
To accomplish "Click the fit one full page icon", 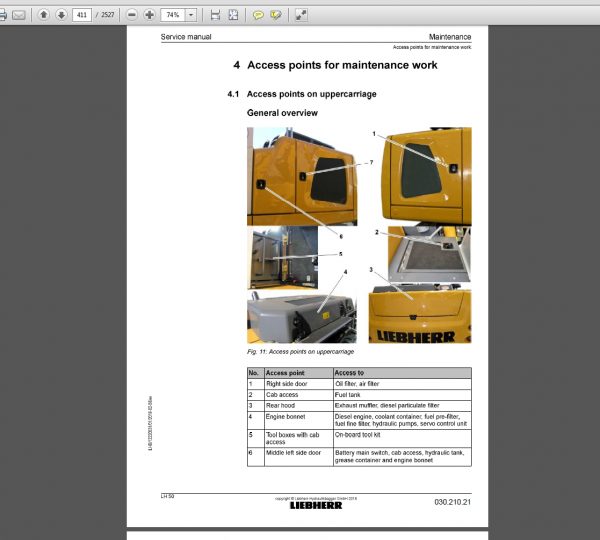I will point(233,15).
